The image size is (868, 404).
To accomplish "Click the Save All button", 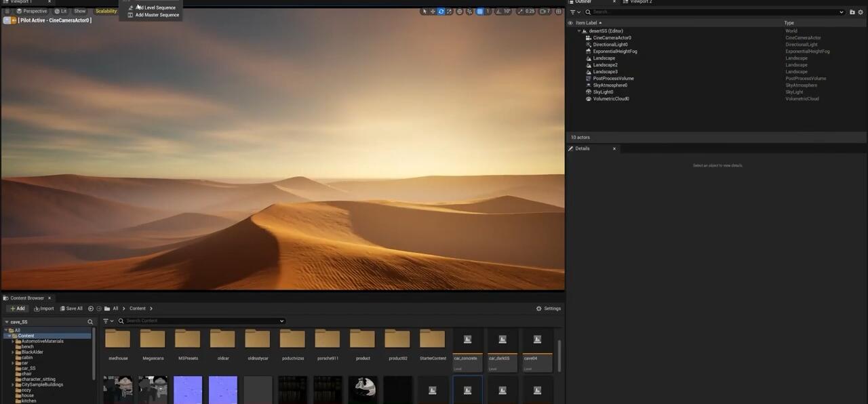I will (x=72, y=308).
